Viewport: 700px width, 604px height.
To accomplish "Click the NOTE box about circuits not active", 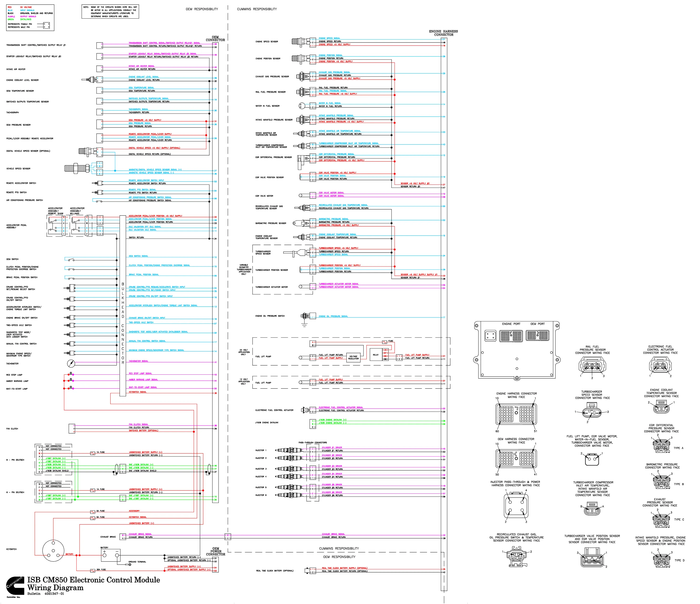I will (x=110, y=11).
